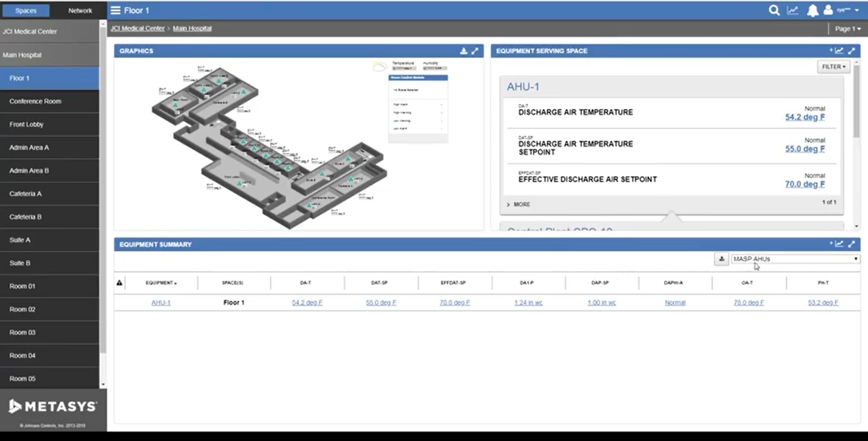The height and width of the screenshot is (441, 868).
Task: Open Cafeteria B space
Action: [50, 217]
